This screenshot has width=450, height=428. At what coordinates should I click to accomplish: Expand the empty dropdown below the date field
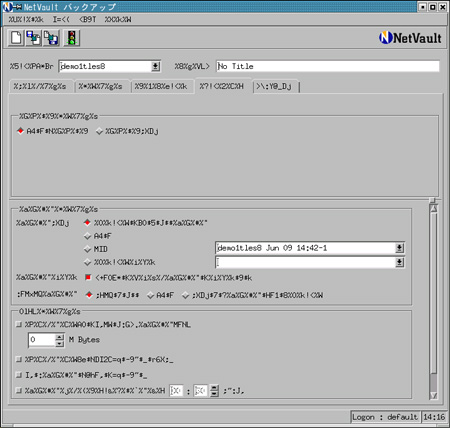[x=399, y=263]
